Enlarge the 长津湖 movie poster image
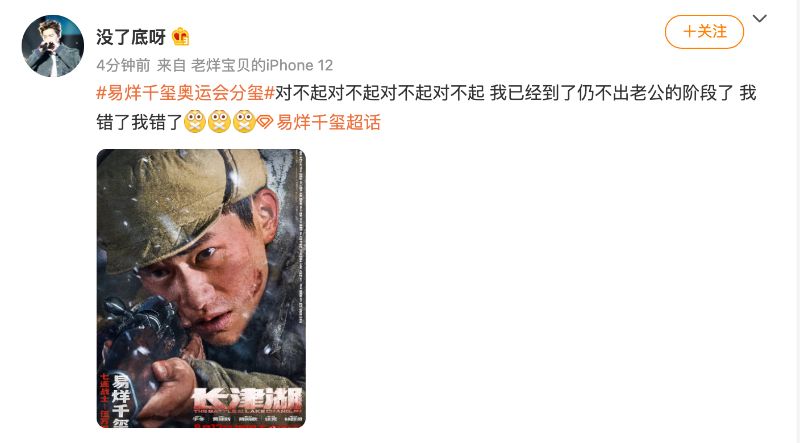 pos(201,288)
